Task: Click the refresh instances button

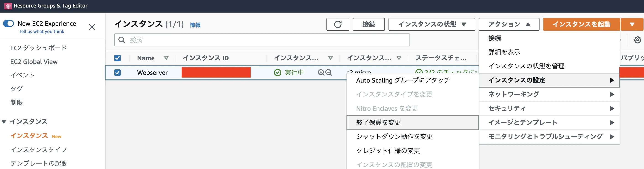Action: point(337,24)
